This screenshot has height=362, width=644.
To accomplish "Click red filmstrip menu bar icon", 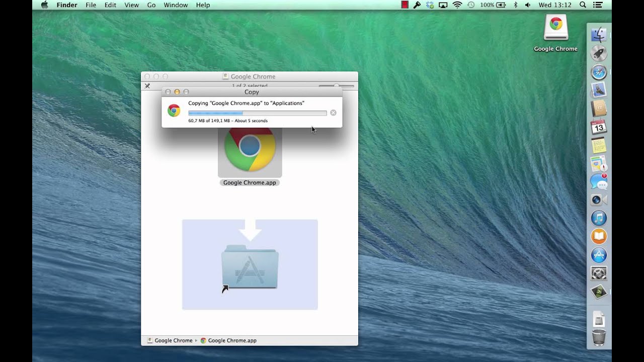I will click(405, 5).
